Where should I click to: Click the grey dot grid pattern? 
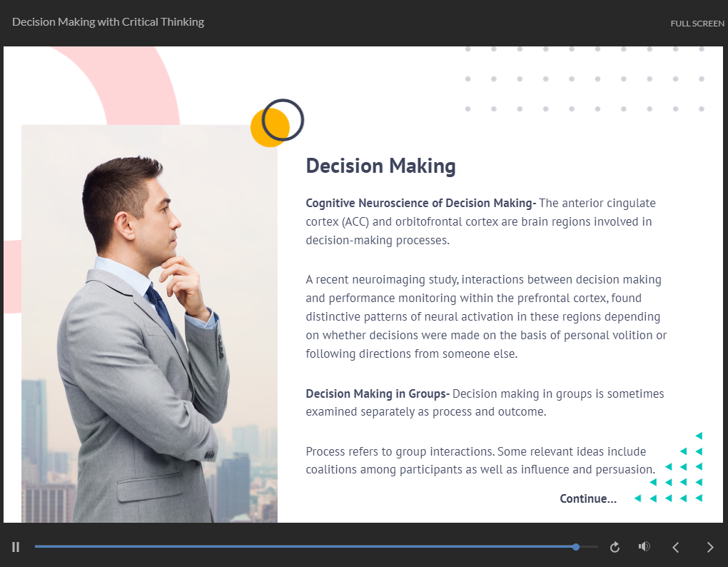click(584, 79)
